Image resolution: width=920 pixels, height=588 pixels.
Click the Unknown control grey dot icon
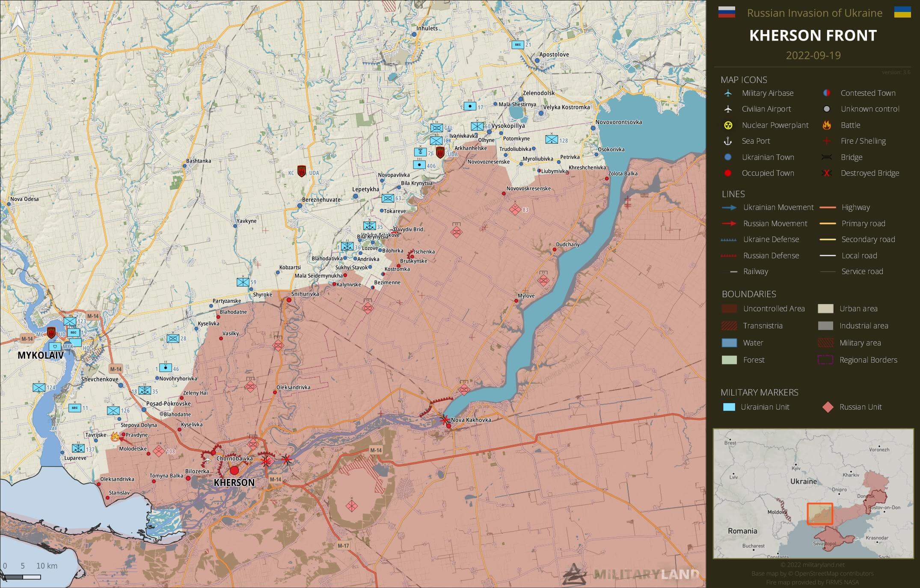(827, 109)
